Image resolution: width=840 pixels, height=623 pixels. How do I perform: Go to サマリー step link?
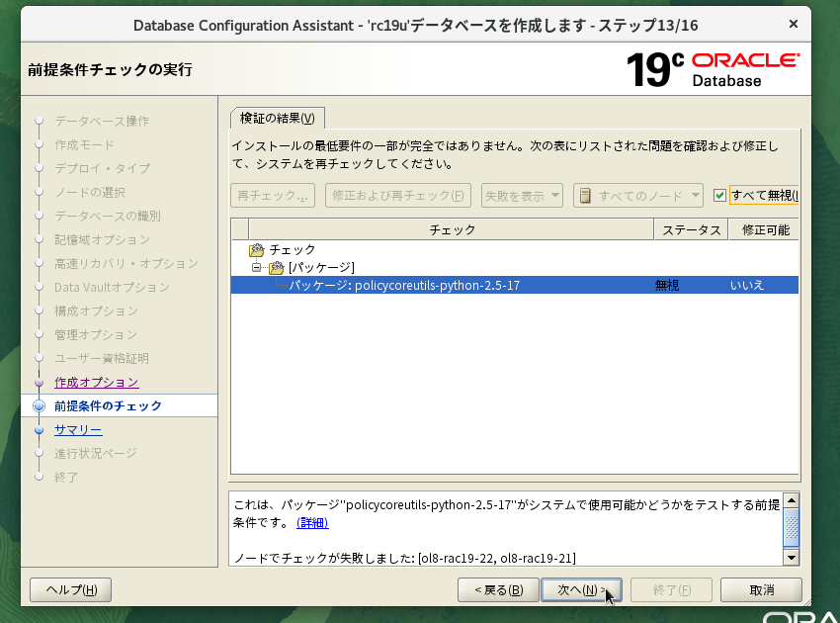[78, 429]
